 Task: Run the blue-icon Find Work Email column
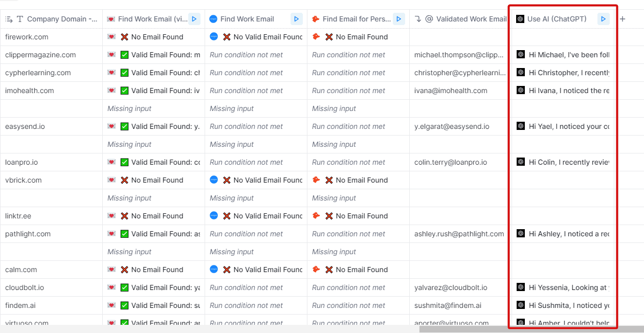click(x=297, y=19)
